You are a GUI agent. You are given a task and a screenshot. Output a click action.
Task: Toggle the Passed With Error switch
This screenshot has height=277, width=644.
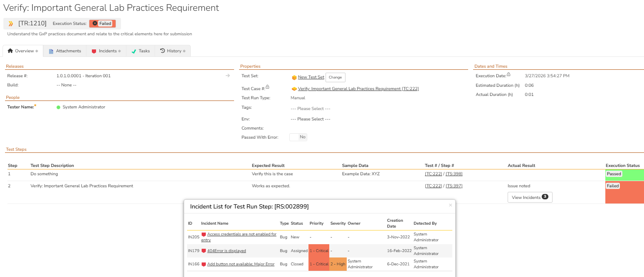(x=299, y=137)
